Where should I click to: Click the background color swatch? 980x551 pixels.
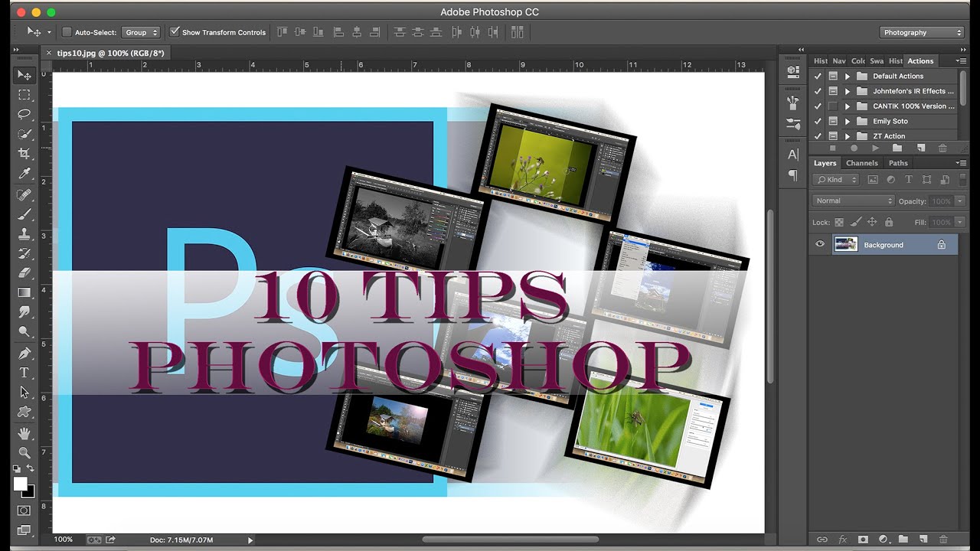29,493
